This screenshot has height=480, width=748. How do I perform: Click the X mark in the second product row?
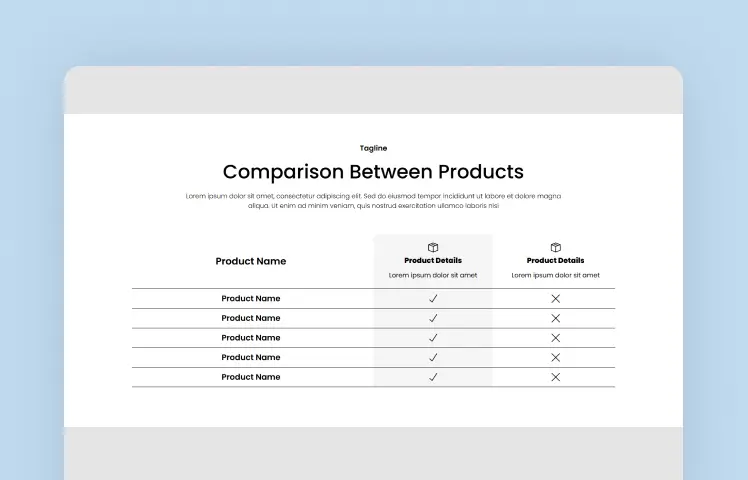555,318
